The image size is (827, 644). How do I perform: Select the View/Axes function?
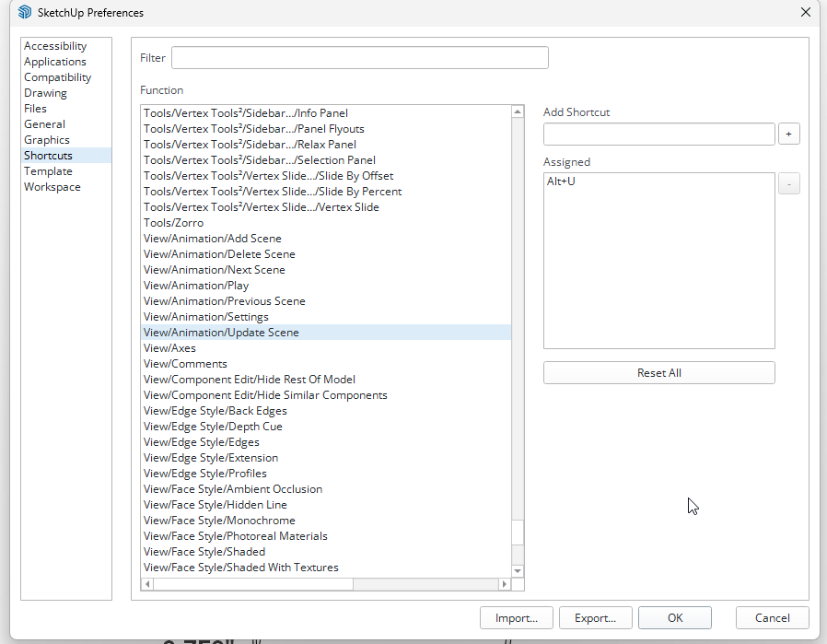click(x=327, y=348)
